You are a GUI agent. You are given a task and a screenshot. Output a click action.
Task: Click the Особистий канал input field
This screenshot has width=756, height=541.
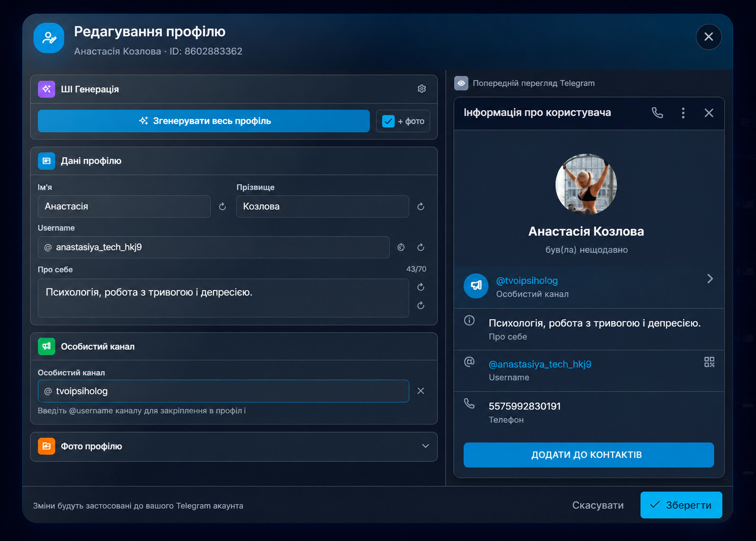[x=223, y=391]
